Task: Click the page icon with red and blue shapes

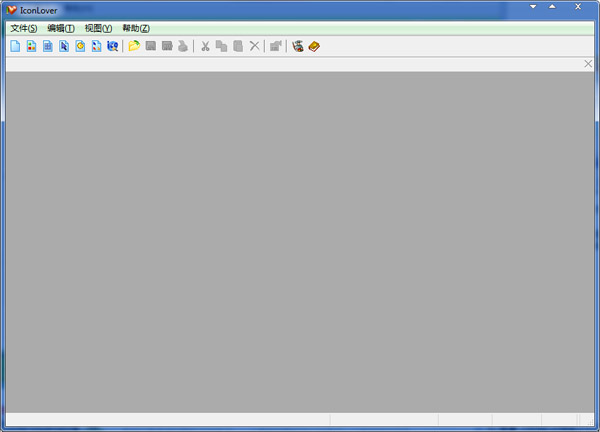Action: pos(96,46)
